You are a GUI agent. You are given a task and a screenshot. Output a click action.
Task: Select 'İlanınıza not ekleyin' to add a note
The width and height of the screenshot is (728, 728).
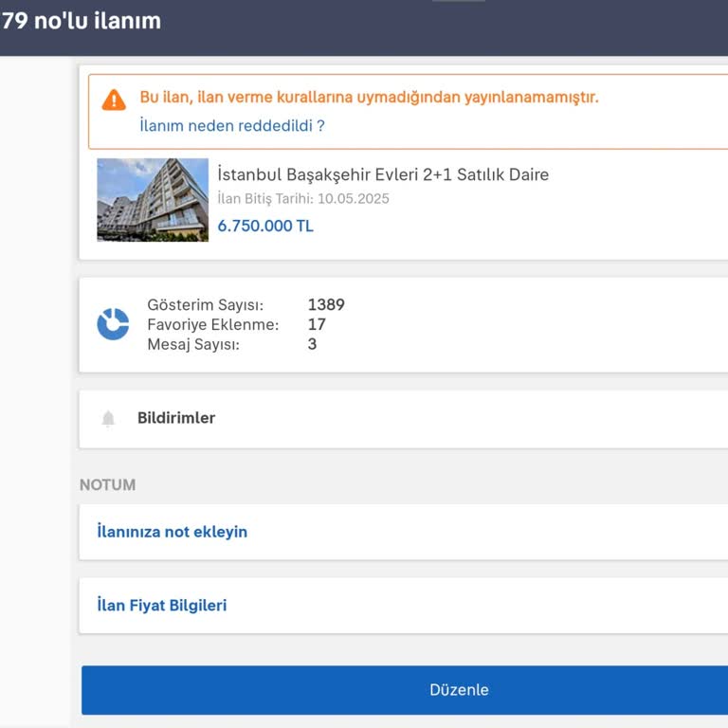(173, 532)
